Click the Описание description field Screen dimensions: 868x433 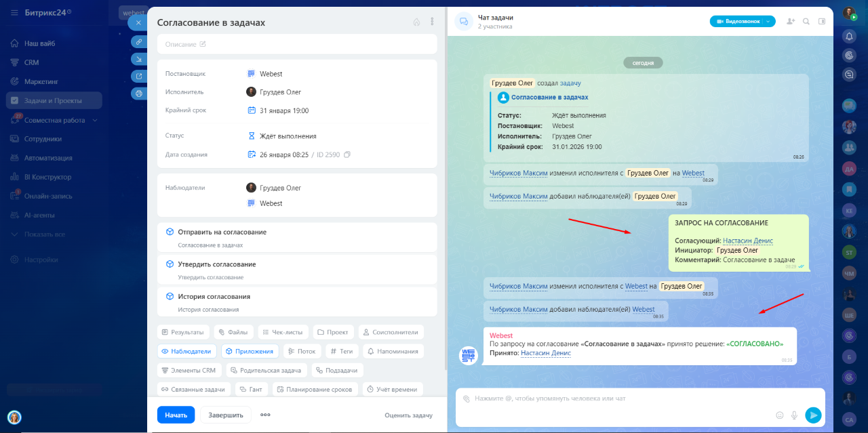[x=297, y=44]
